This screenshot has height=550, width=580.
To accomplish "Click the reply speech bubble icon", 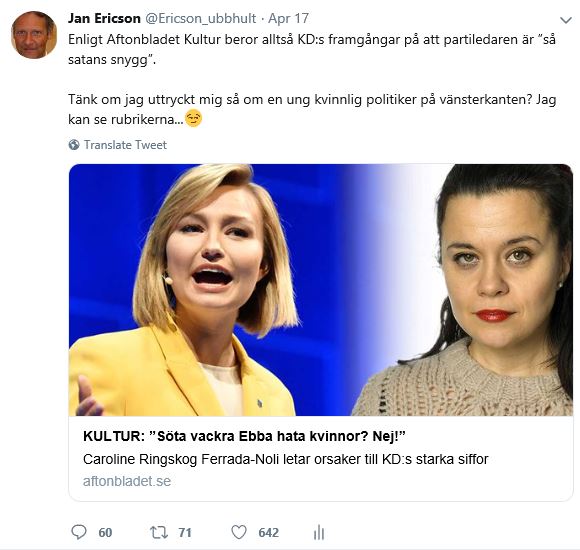I will click(79, 532).
